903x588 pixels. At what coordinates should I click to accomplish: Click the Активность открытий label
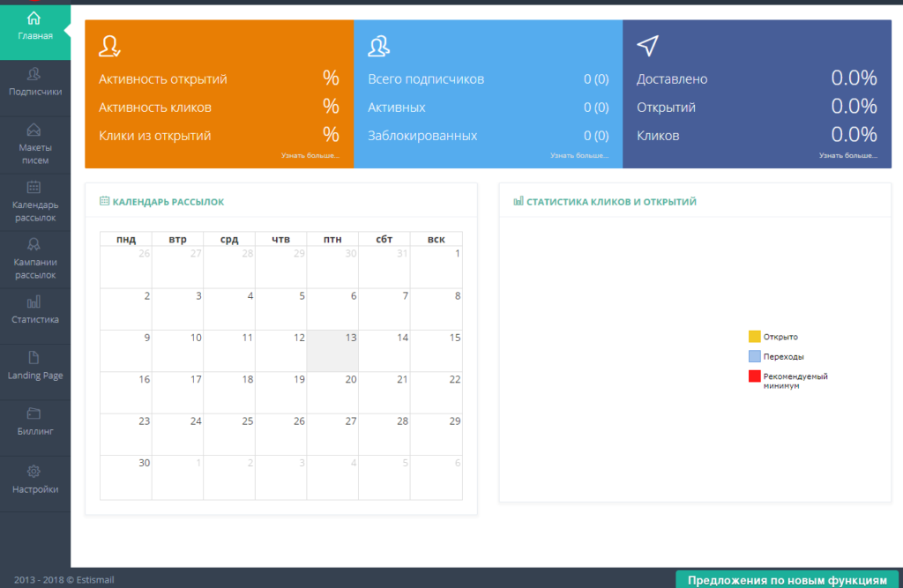[x=162, y=78]
